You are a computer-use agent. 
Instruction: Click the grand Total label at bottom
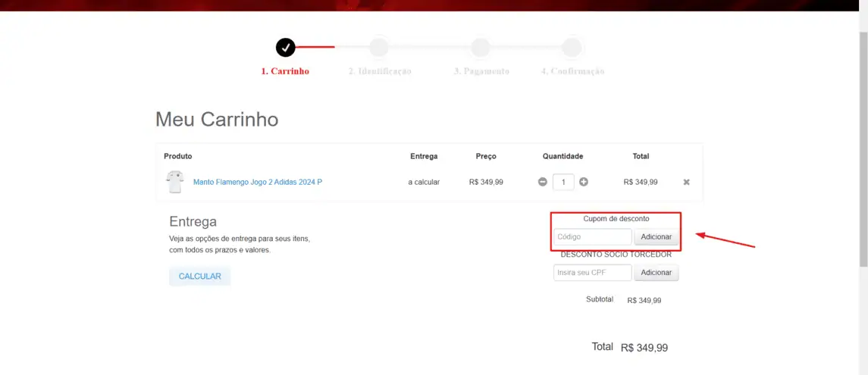click(x=602, y=347)
